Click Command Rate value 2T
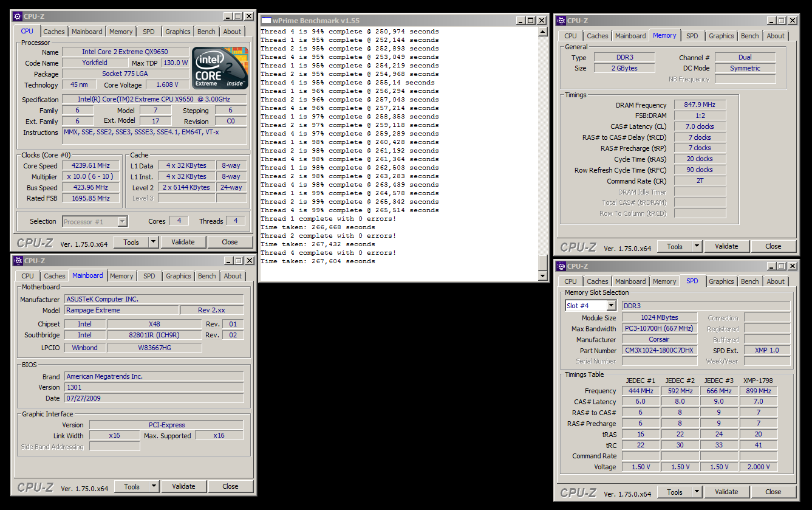Screen dimensions: 812x510 pos(700,181)
